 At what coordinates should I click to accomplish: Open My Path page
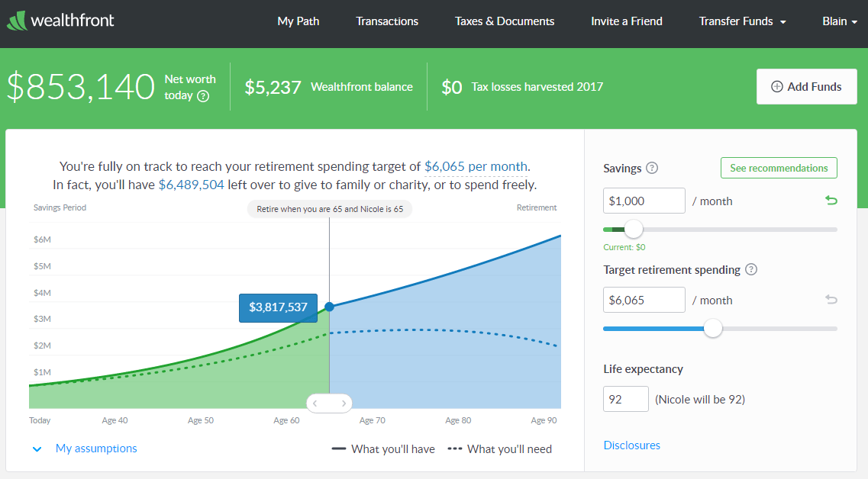[x=298, y=21]
